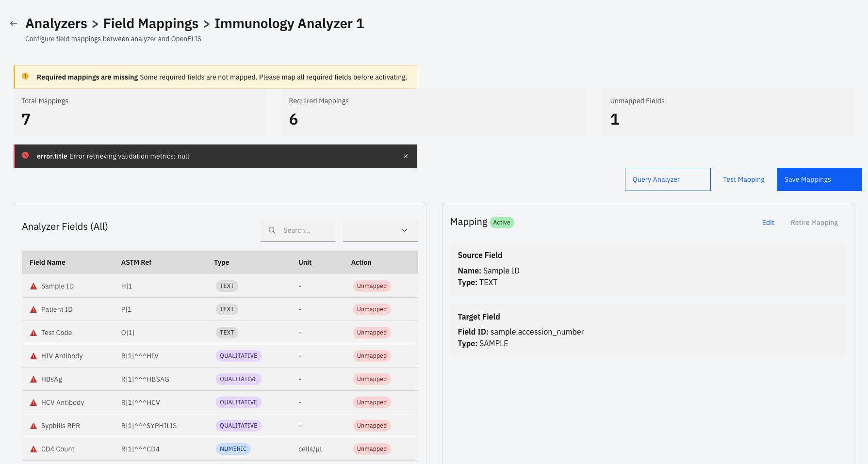Click Edit in the Mapping panel
This screenshot has height=464, width=868.
tap(768, 223)
